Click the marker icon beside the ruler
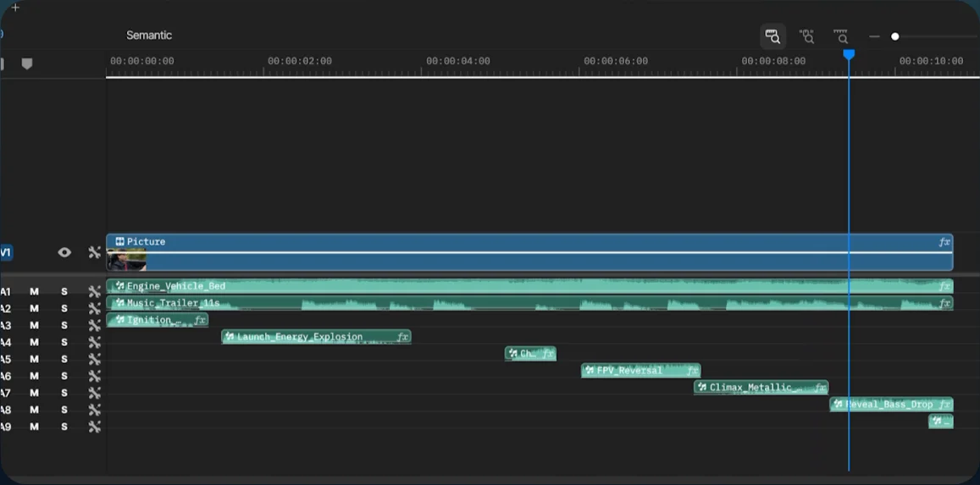Viewport: 980px width, 485px height. point(27,63)
